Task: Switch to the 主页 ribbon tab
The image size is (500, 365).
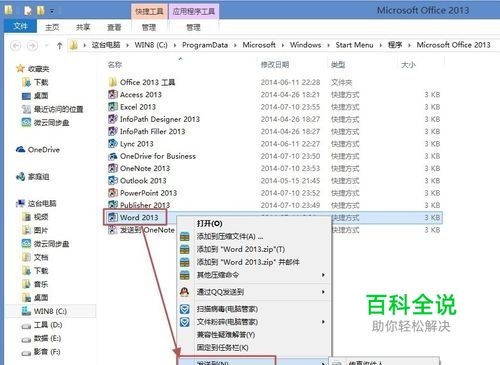Action: click(52, 27)
